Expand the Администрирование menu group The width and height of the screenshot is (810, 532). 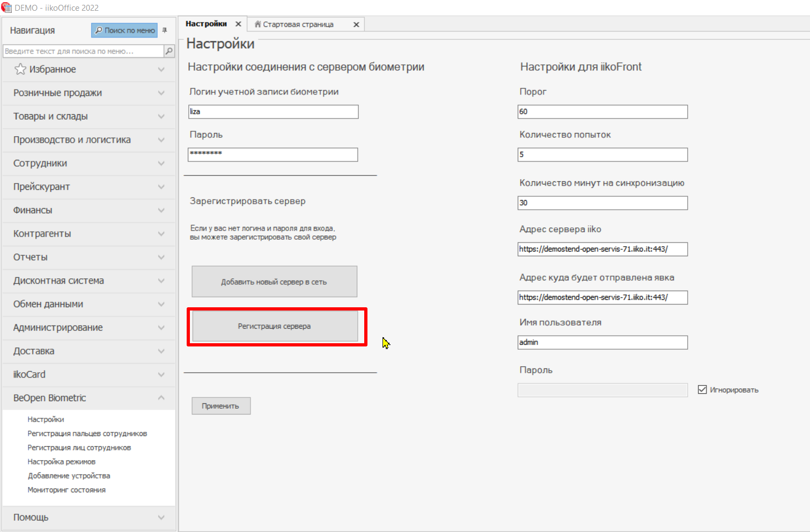tap(161, 328)
